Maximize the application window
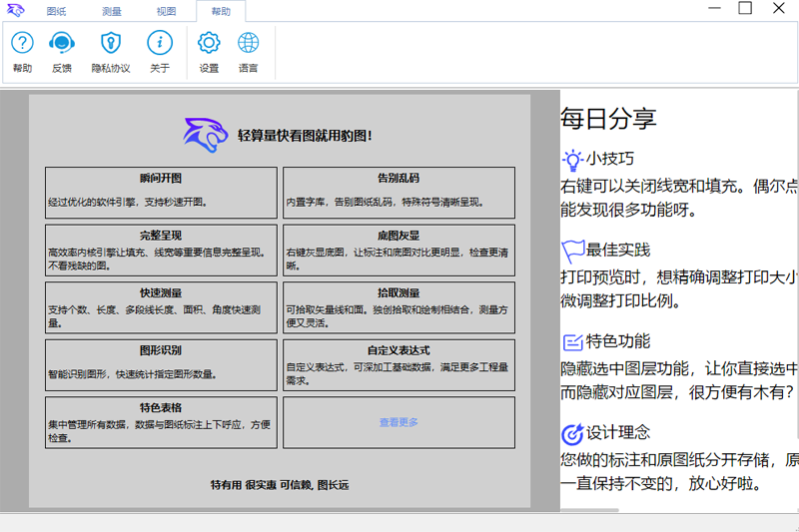This screenshot has width=799, height=532. pyautogui.click(x=745, y=8)
